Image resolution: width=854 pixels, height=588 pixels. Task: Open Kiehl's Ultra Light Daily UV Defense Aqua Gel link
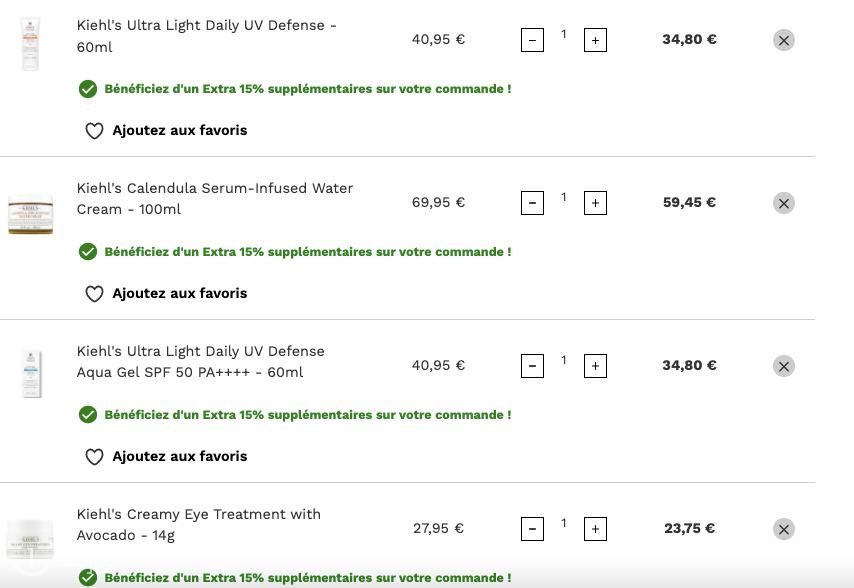(x=200, y=362)
